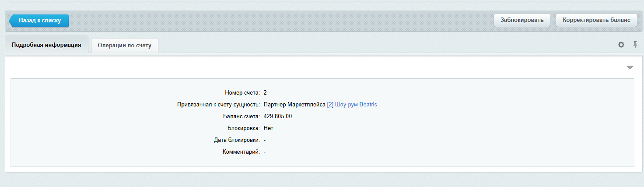Click the Дата блокировки label

[x=234, y=140]
